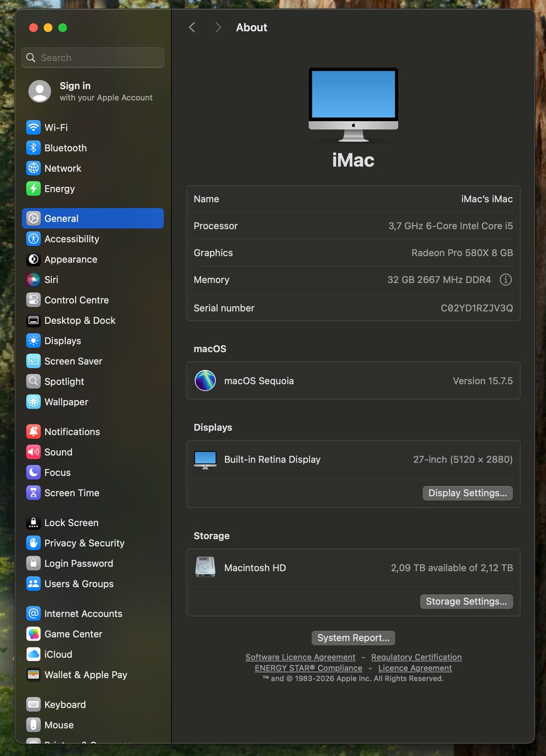Click graphics value Radeon Pro 580X 8 GB
Image resolution: width=546 pixels, height=756 pixels.
click(462, 253)
